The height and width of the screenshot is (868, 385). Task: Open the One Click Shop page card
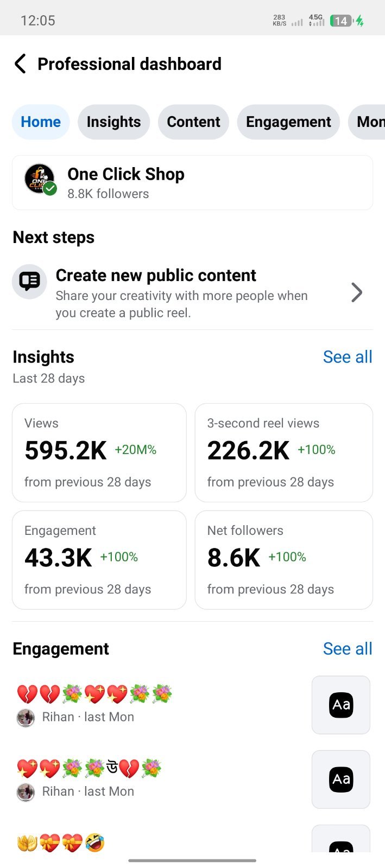pos(192,183)
